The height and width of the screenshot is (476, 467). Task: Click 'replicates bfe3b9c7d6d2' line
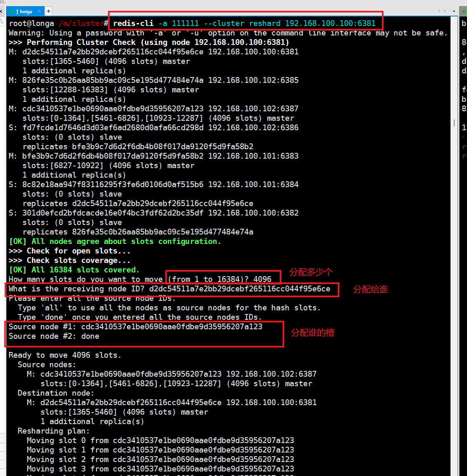click(138, 147)
